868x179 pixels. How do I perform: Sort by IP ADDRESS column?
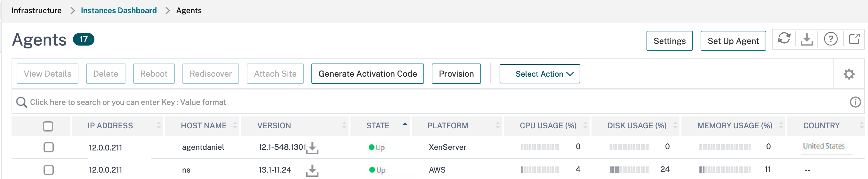coord(117,126)
